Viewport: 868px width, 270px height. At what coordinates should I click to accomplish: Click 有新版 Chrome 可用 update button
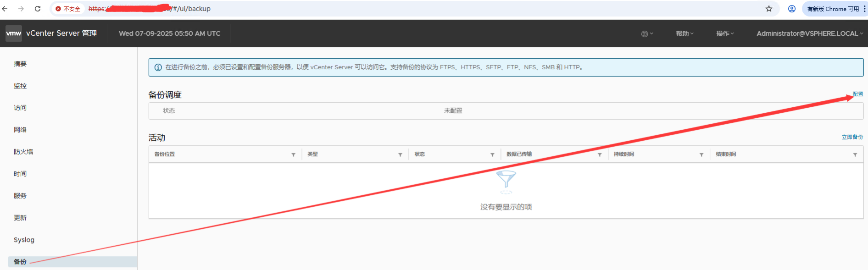833,9
